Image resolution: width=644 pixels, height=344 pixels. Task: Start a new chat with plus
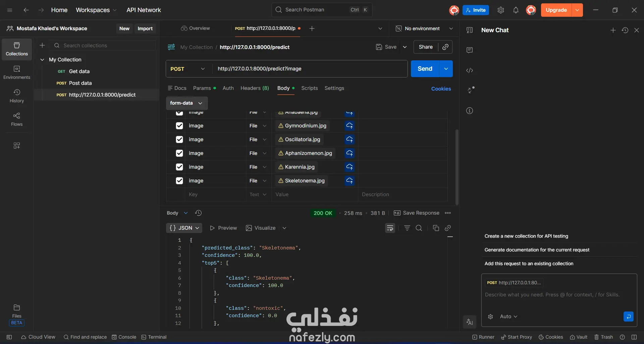point(613,30)
